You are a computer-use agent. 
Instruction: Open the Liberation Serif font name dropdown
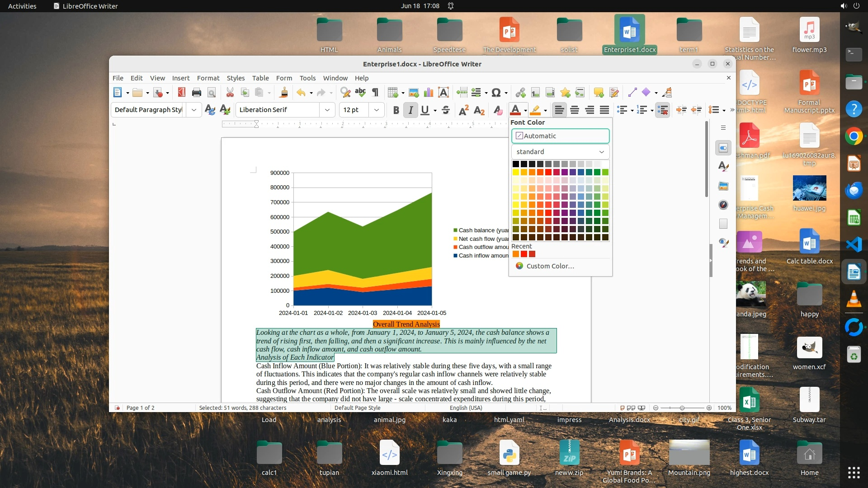(327, 110)
